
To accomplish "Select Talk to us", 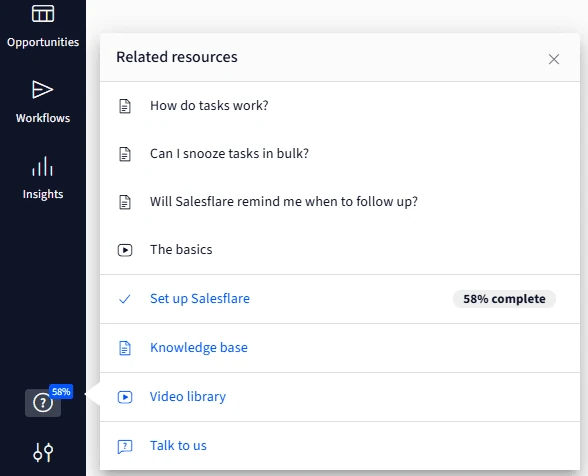I will [178, 446].
